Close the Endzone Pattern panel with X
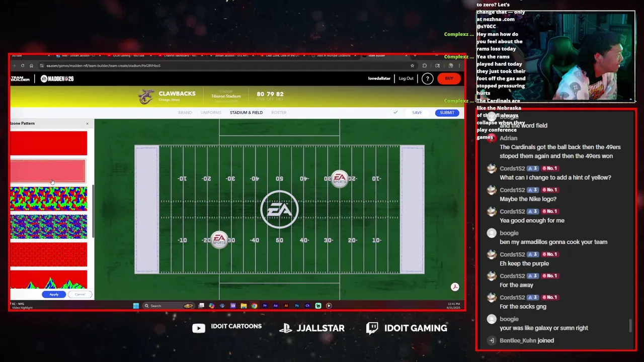Image resolution: width=644 pixels, height=362 pixels. [x=87, y=123]
